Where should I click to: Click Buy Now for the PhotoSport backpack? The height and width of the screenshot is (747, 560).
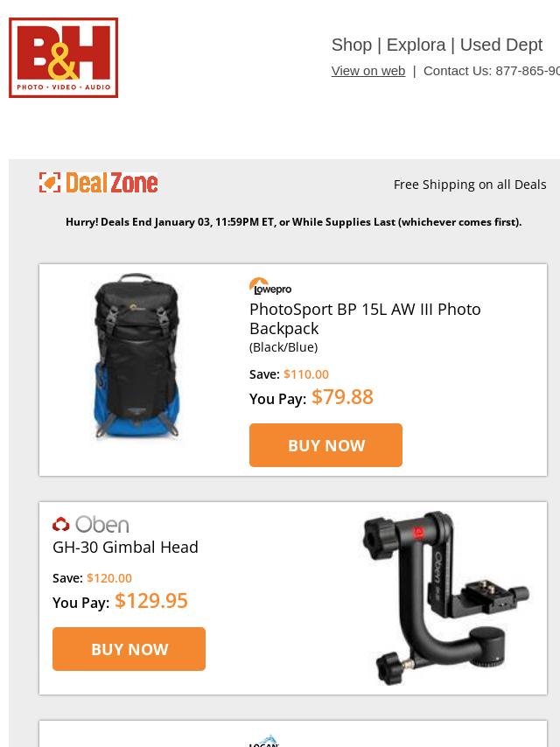326,445
